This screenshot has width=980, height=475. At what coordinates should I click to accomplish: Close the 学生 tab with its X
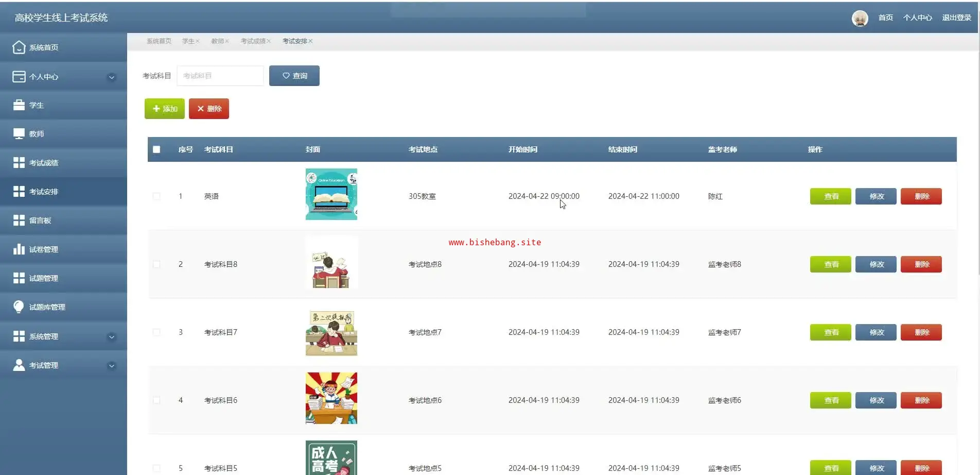198,41
